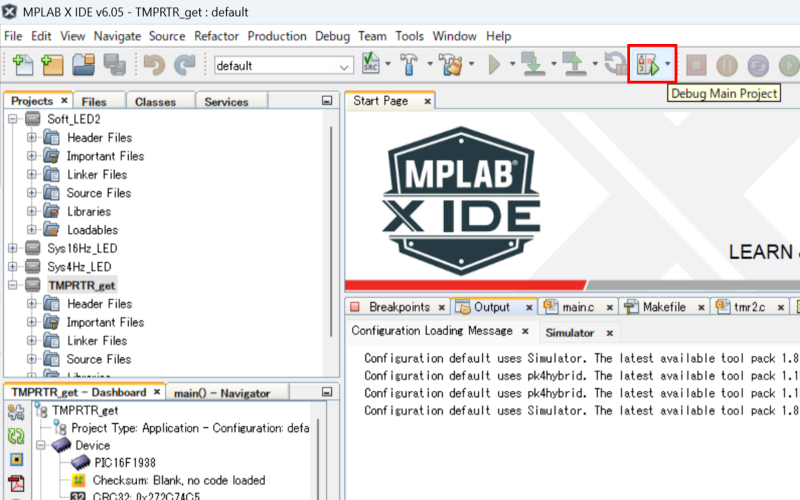This screenshot has width=800, height=500.
Task: Click the New File toolbar icon
Action: coord(23,66)
